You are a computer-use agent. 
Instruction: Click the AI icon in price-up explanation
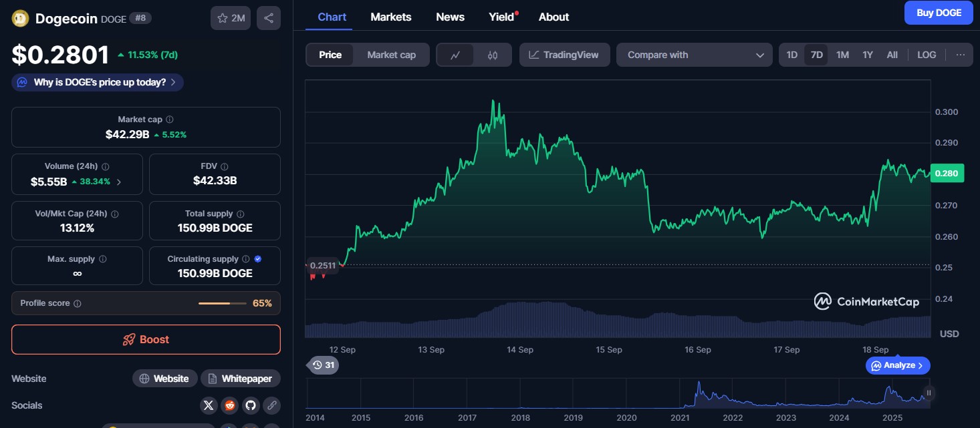[22, 83]
